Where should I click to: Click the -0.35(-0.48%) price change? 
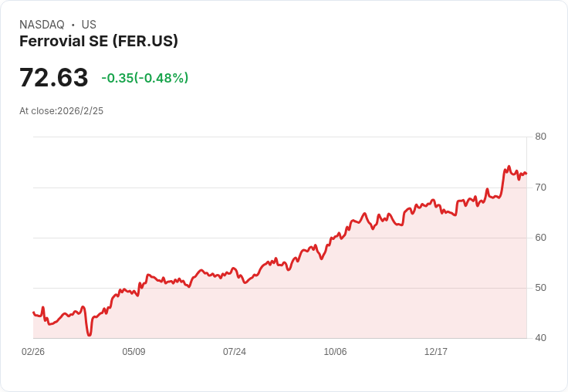click(x=145, y=78)
